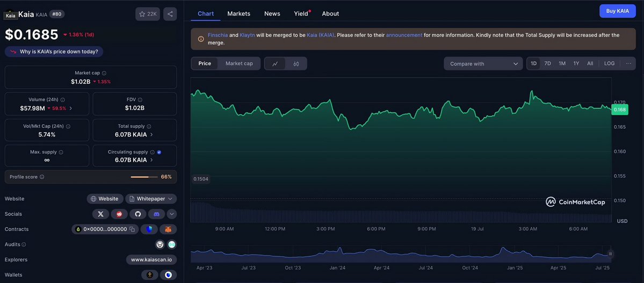
Task: Click the FDV info icon
Action: coord(140,99)
